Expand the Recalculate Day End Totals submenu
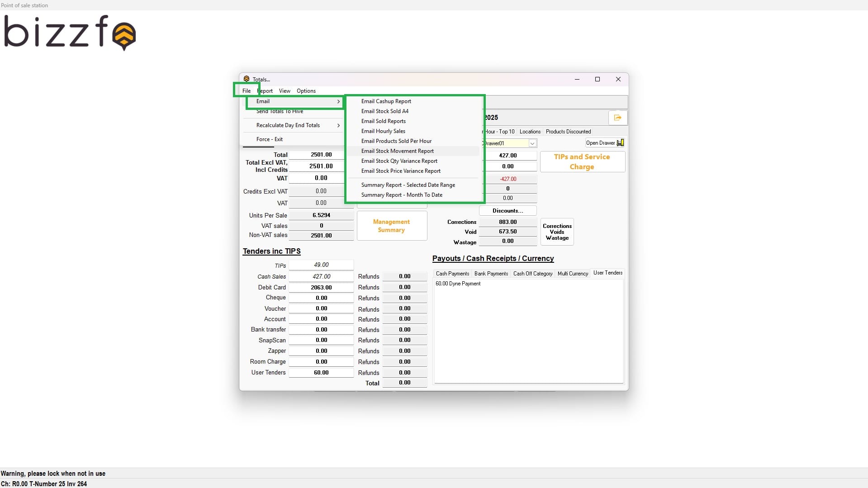 338,125
